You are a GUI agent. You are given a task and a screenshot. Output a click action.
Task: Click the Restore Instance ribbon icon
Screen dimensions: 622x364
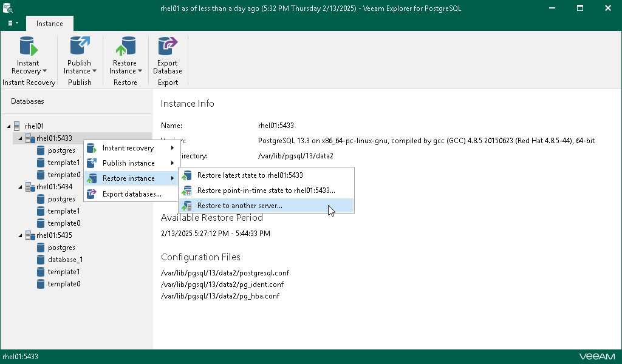tap(125, 47)
